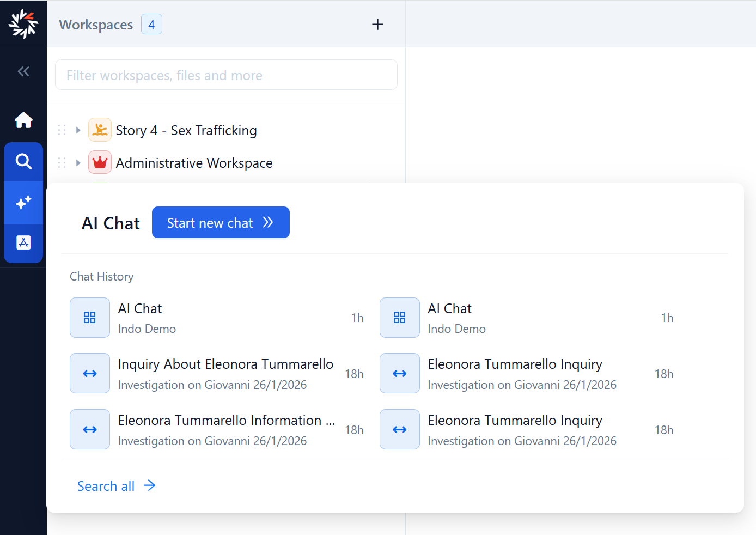Screen dimensions: 756x535
Task: Add a new workspace with plus icon
Action: click(x=377, y=25)
